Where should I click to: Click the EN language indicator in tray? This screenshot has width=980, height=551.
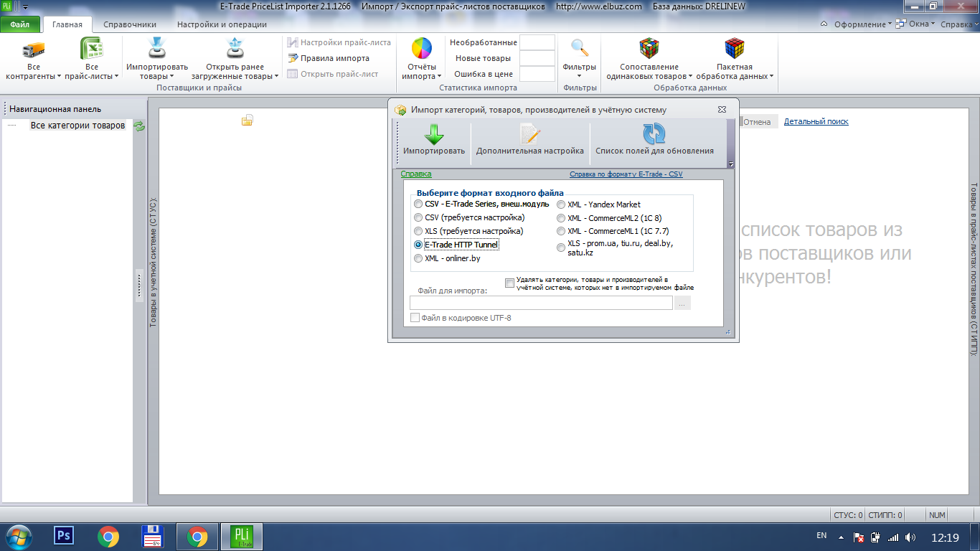(821, 536)
